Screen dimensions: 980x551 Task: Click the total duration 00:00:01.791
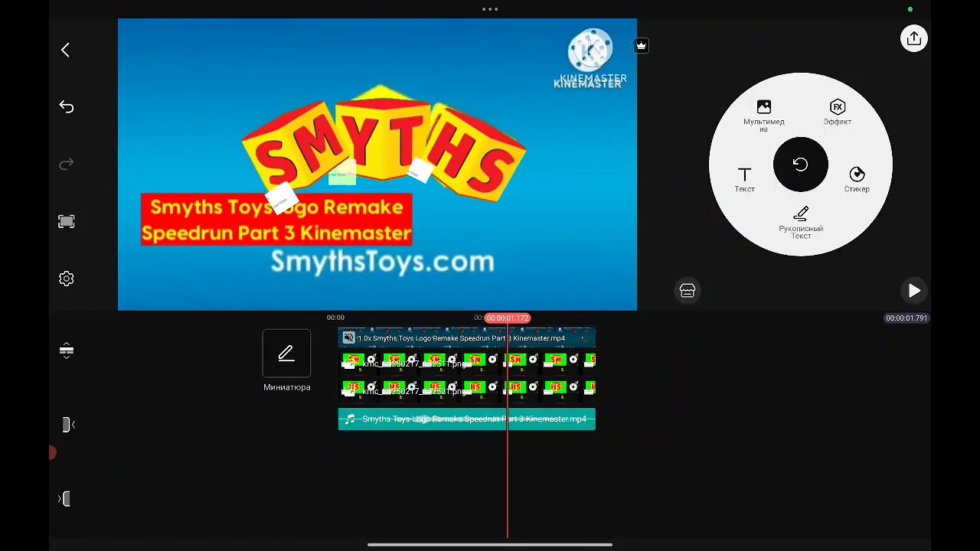tap(906, 318)
